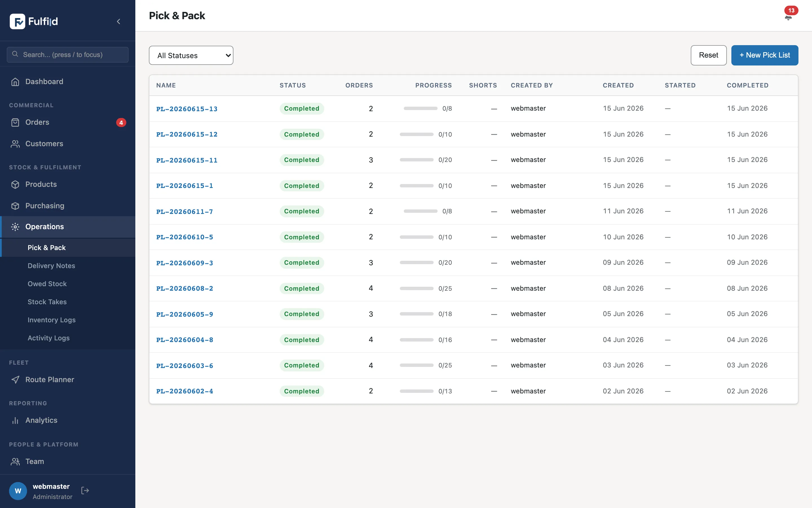Collapse the sidebar with the chevron arrow

coord(118,21)
